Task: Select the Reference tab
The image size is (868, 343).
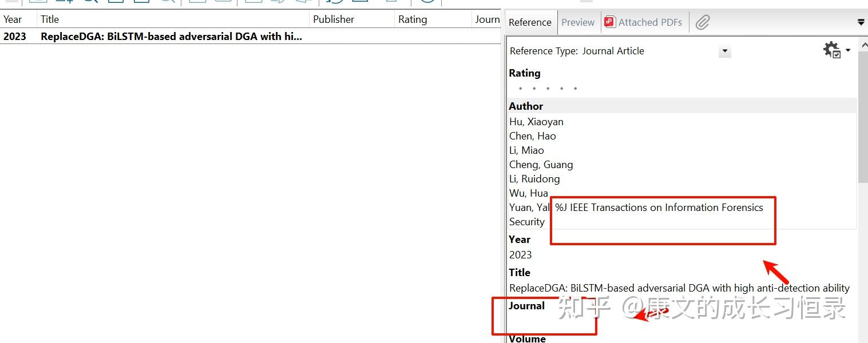Action: (x=530, y=22)
